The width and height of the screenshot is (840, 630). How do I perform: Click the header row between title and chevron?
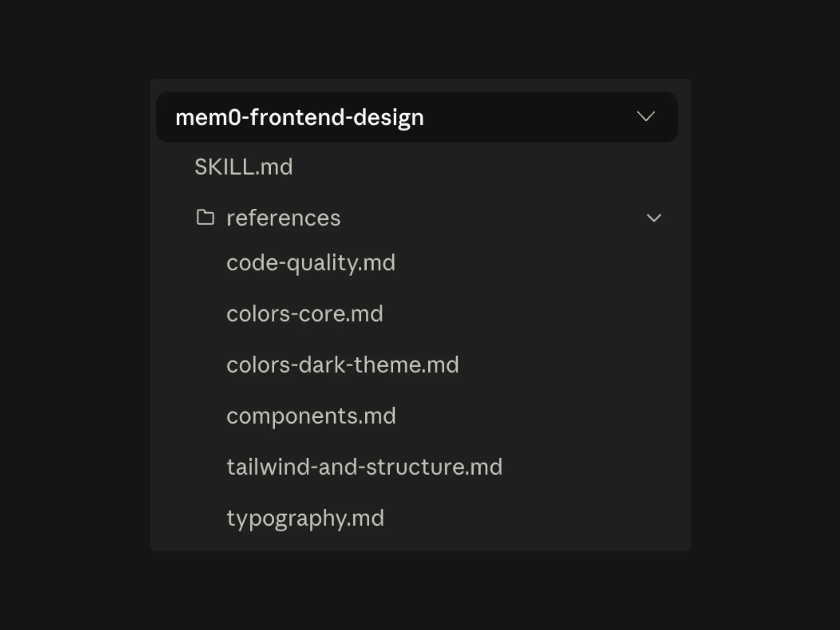point(529,117)
